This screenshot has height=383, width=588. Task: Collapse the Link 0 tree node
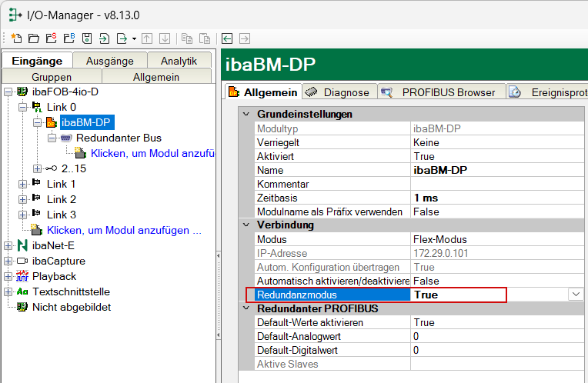[x=22, y=107]
